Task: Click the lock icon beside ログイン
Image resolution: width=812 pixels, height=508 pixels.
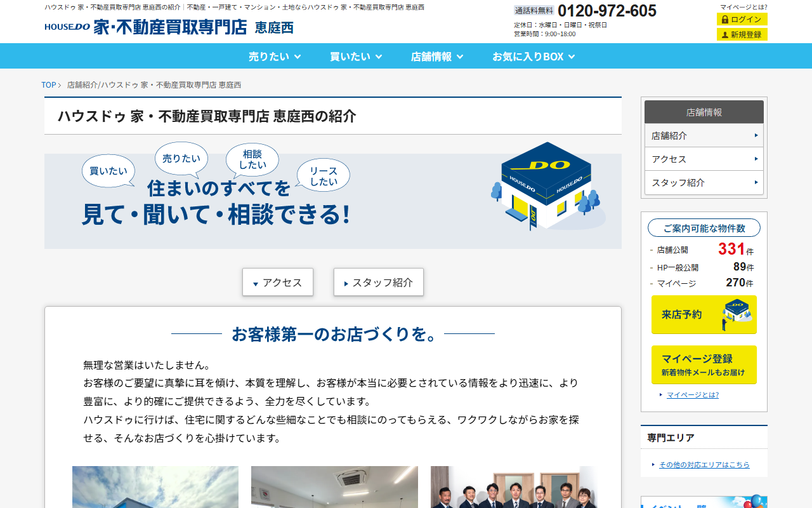Action: point(725,20)
